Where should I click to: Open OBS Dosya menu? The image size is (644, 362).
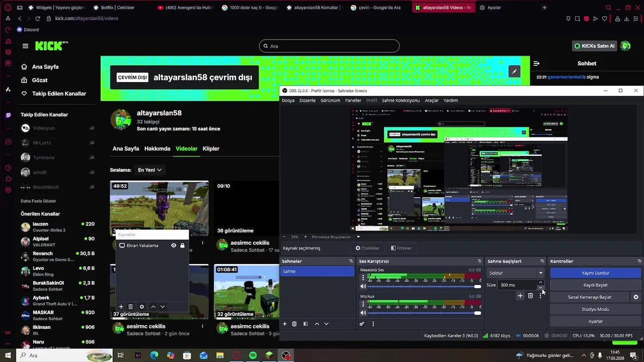pyautogui.click(x=288, y=101)
